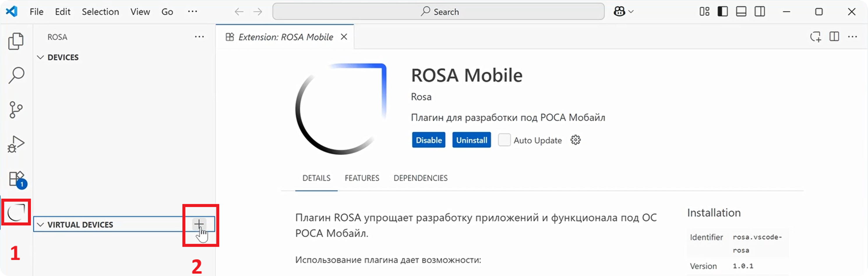Open the Copilot chat icon
Viewport: 868px width, 276px height.
(x=619, y=11)
